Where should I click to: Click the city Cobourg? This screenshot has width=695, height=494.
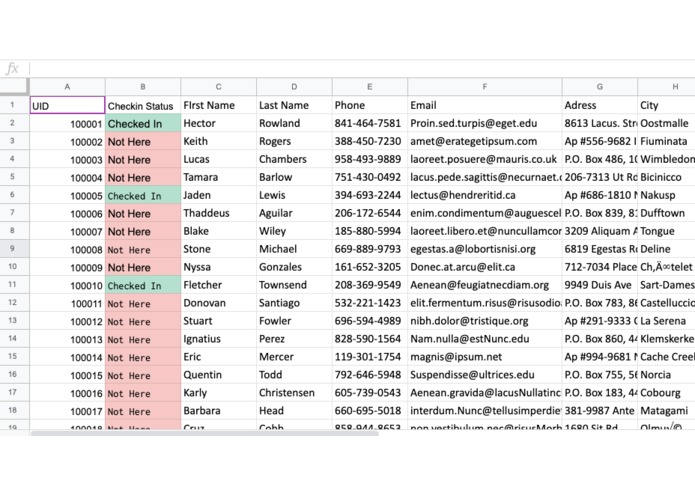pyautogui.click(x=660, y=393)
